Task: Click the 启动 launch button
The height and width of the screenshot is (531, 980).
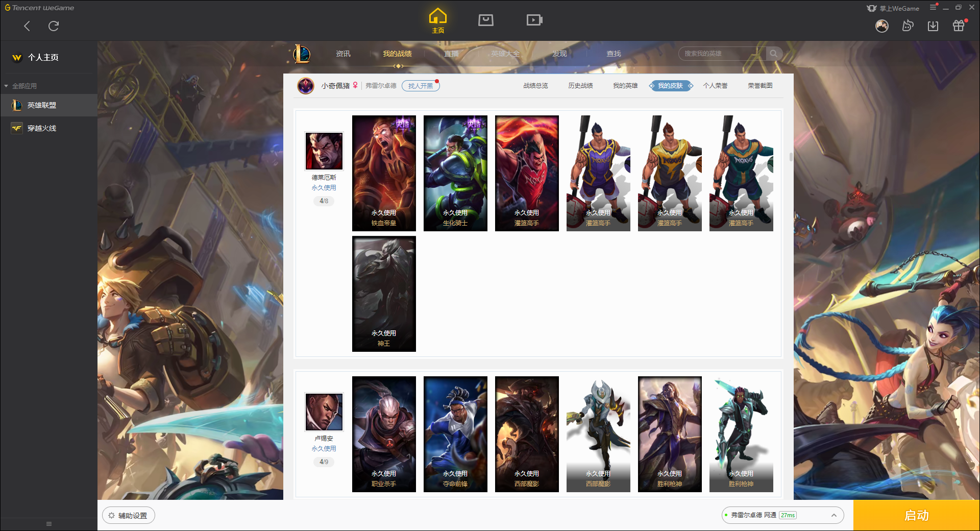Action: 916,516
